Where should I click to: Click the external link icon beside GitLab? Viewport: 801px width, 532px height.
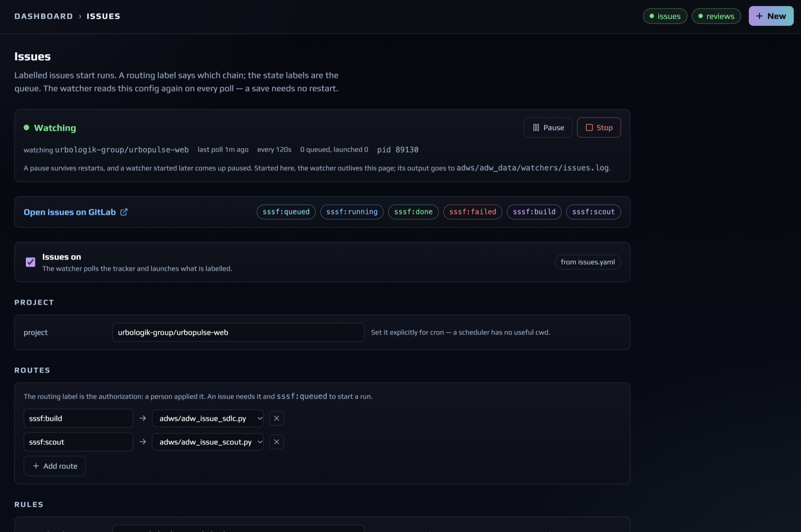(x=124, y=212)
